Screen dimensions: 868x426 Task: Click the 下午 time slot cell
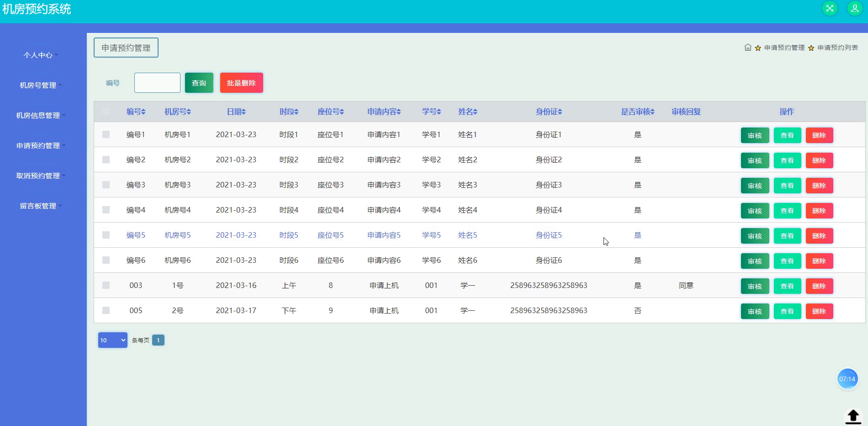coord(289,310)
